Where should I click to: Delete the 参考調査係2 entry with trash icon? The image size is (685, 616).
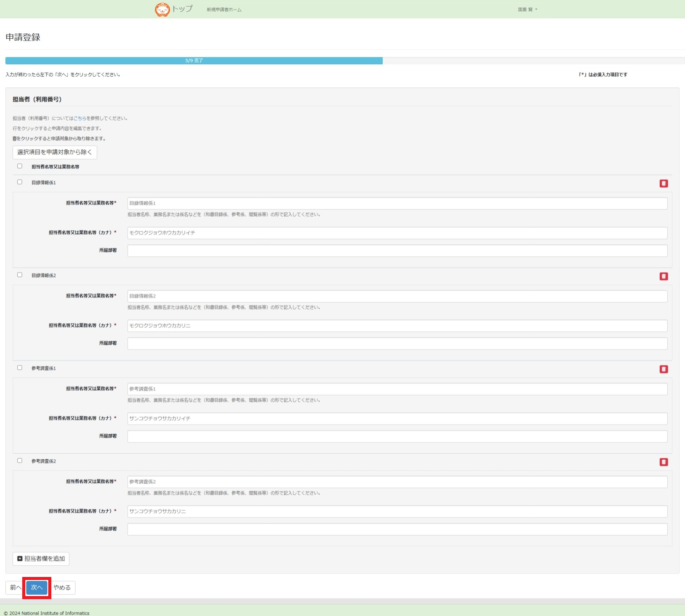664,462
